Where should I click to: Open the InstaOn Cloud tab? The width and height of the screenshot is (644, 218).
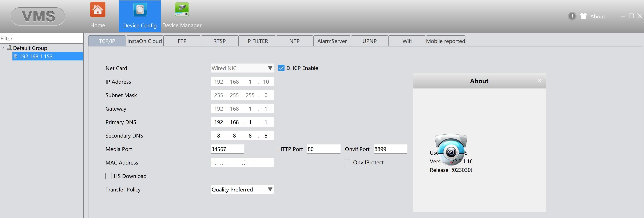144,41
